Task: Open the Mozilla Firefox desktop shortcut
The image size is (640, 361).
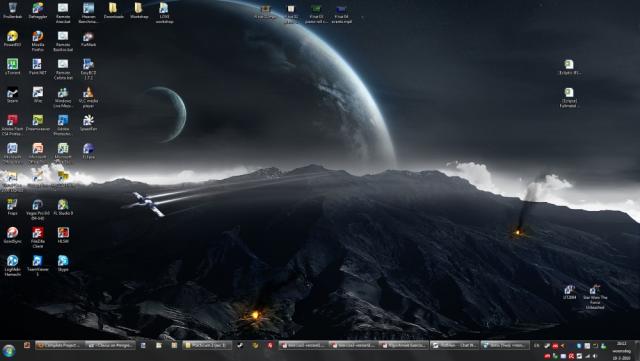Action: click(x=38, y=40)
